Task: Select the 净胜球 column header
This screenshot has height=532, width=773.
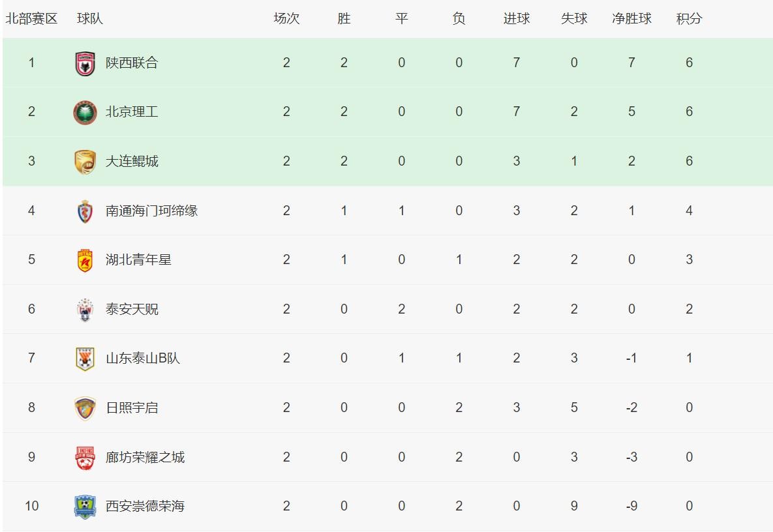Action: (x=631, y=19)
